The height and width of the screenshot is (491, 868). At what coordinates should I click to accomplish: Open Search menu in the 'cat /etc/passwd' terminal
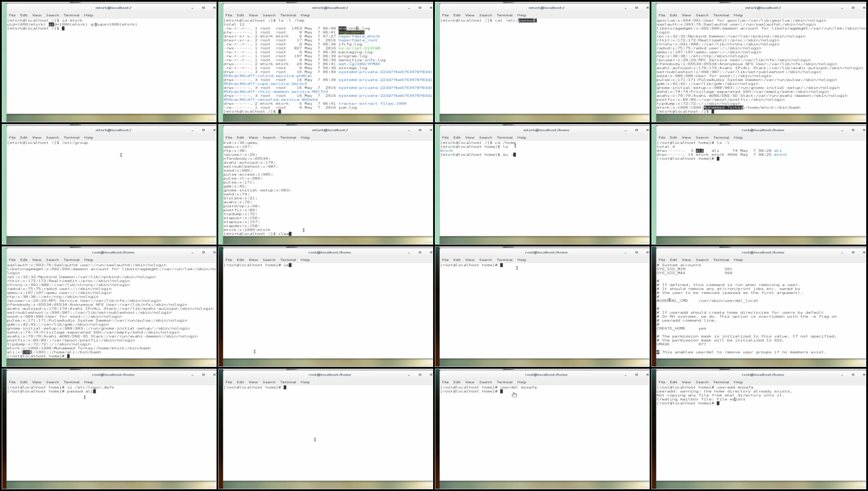485,15
